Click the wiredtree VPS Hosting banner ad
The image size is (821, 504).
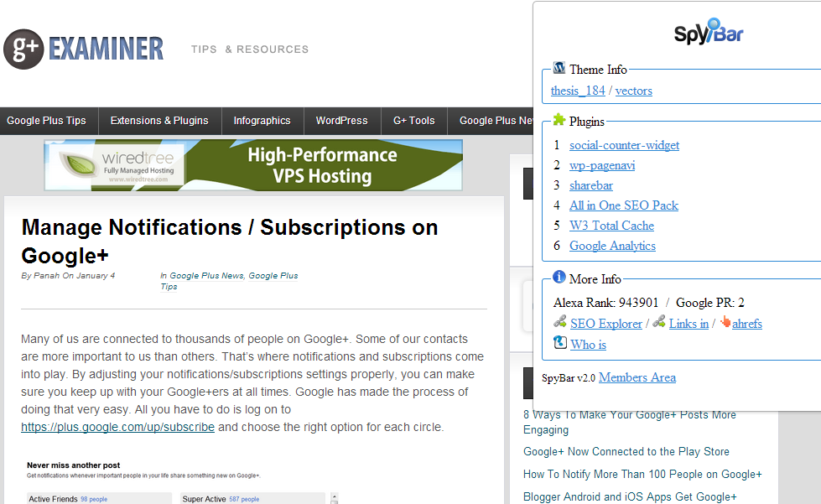[x=253, y=165]
